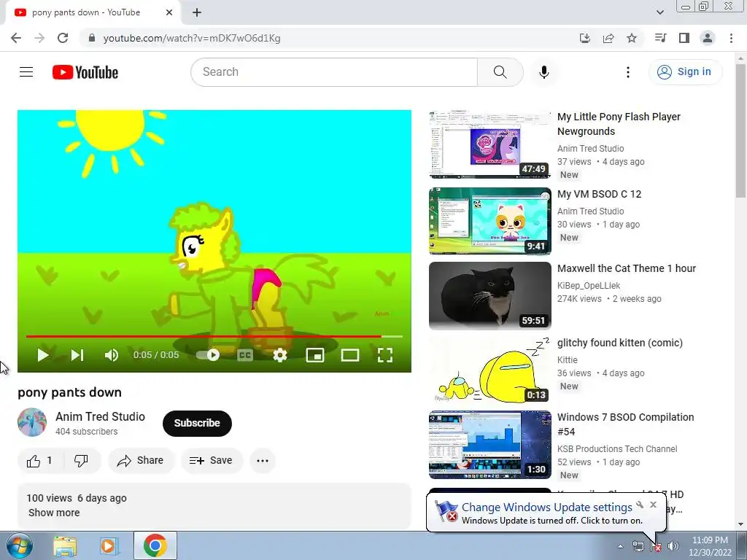
Task: Share this page icon in Chrome
Action: tap(608, 38)
